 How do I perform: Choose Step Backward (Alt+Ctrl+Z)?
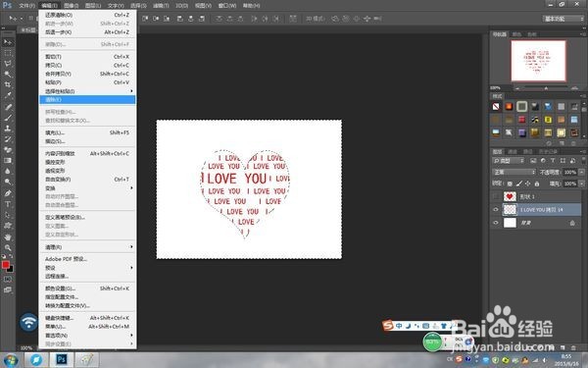pyautogui.click(x=88, y=32)
